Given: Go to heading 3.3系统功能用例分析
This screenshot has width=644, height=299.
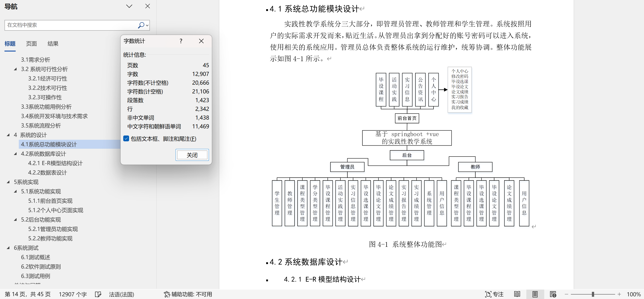Looking at the screenshot, I should pyautogui.click(x=46, y=107).
